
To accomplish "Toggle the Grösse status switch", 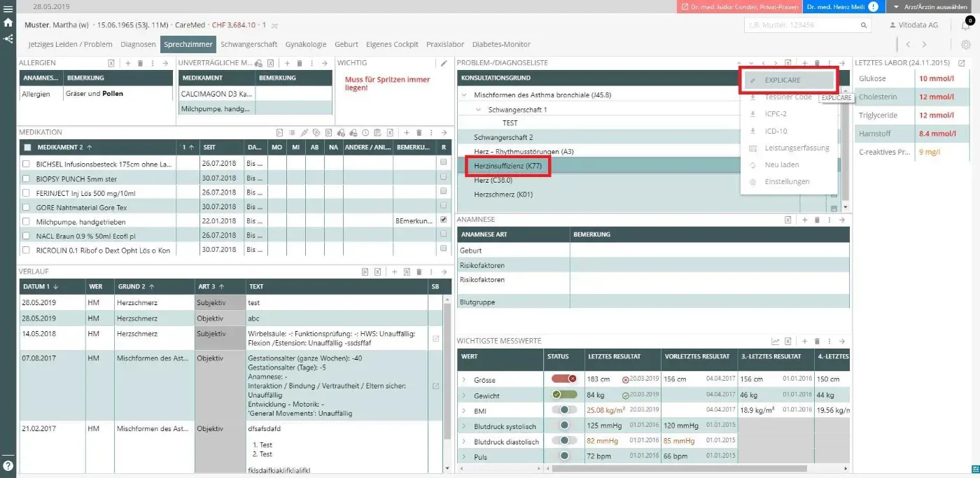I will (x=564, y=379).
